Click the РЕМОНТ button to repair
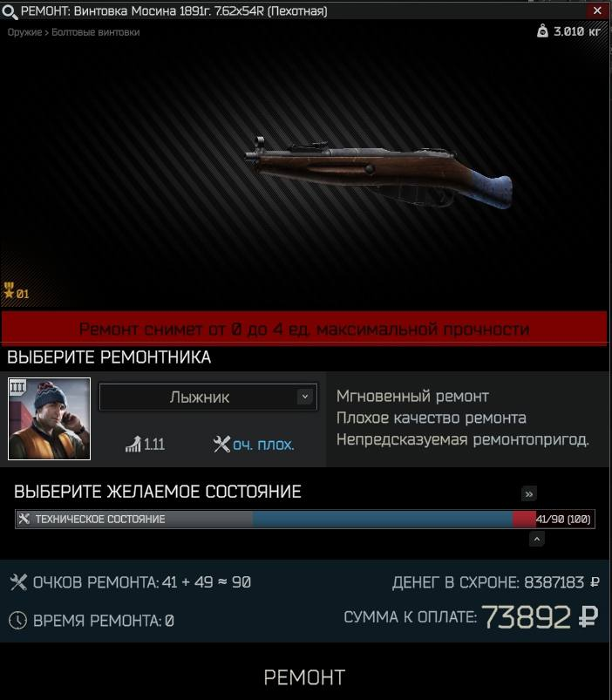Screen dimensions: 612x700 coord(304,676)
